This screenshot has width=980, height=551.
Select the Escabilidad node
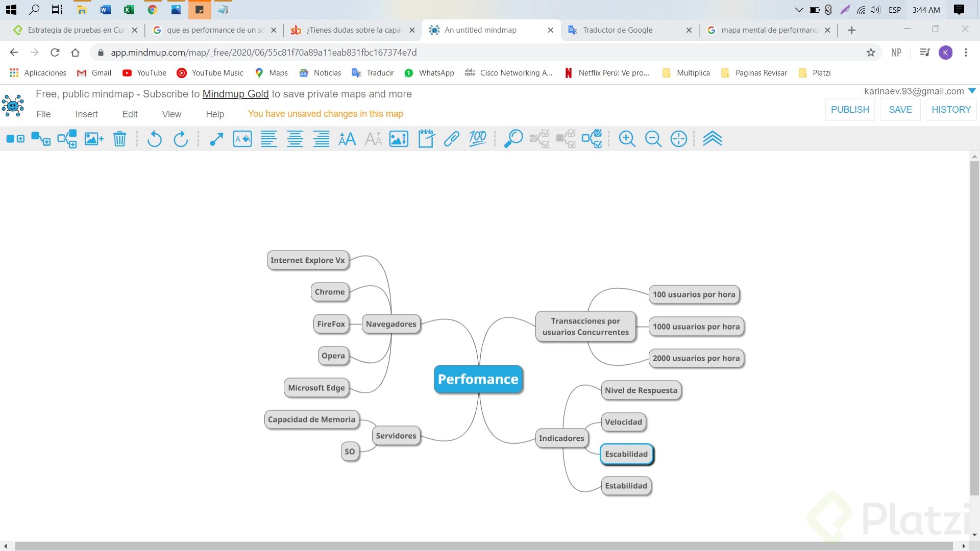pyautogui.click(x=626, y=454)
